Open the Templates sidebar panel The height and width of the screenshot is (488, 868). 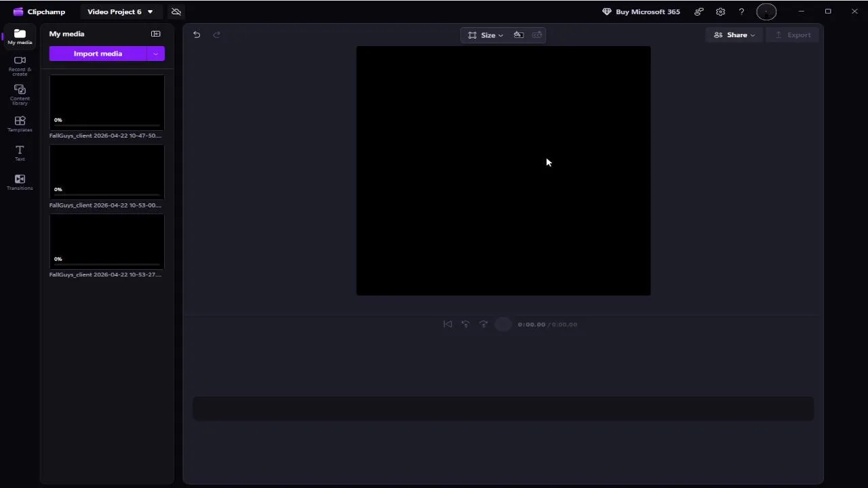pos(20,124)
